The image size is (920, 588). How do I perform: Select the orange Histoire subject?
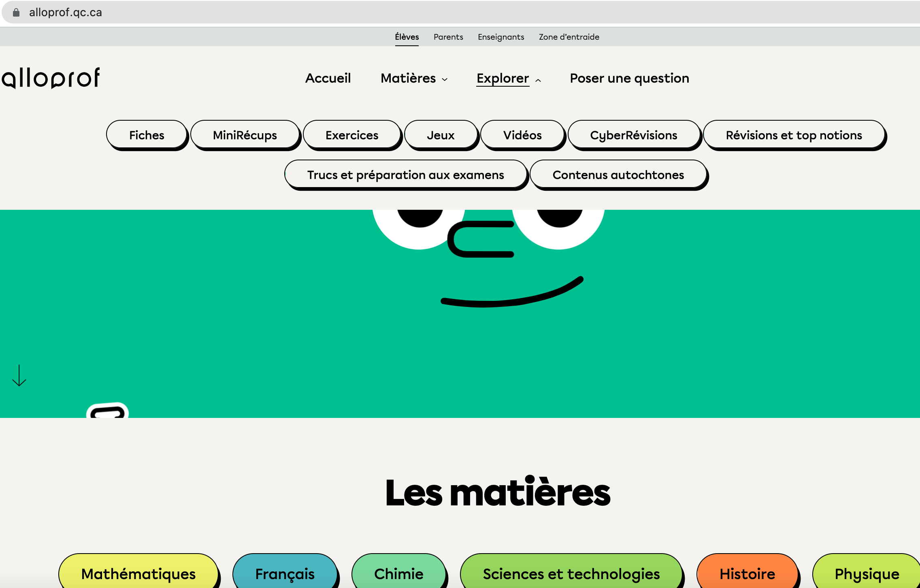pyautogui.click(x=747, y=573)
